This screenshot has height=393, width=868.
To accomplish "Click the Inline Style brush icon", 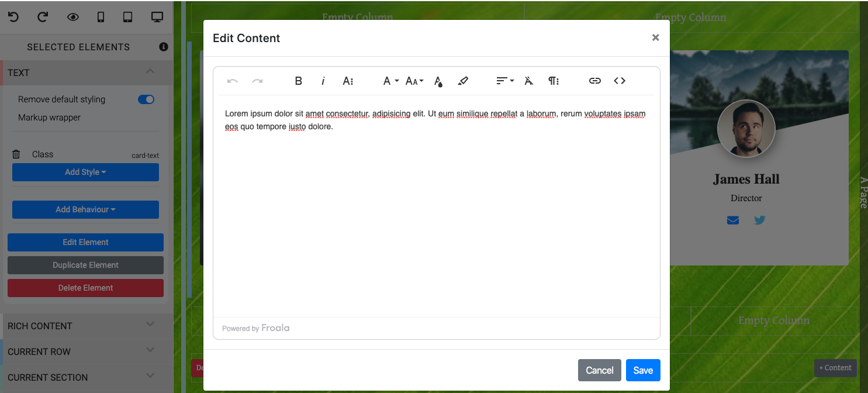I will (463, 81).
